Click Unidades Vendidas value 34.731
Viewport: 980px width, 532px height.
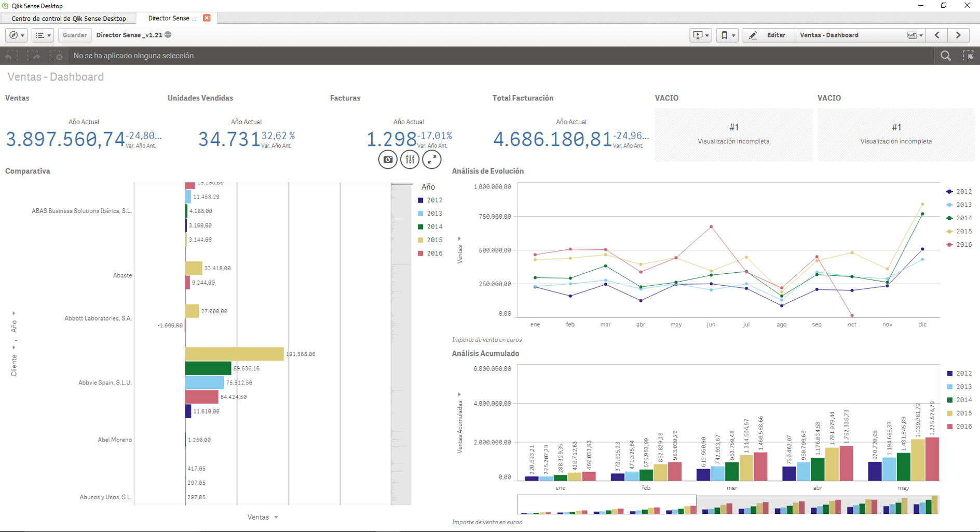(229, 139)
